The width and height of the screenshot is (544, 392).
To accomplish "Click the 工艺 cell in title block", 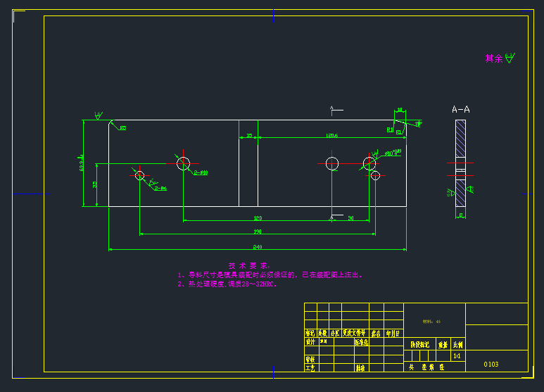I will tap(310, 368).
